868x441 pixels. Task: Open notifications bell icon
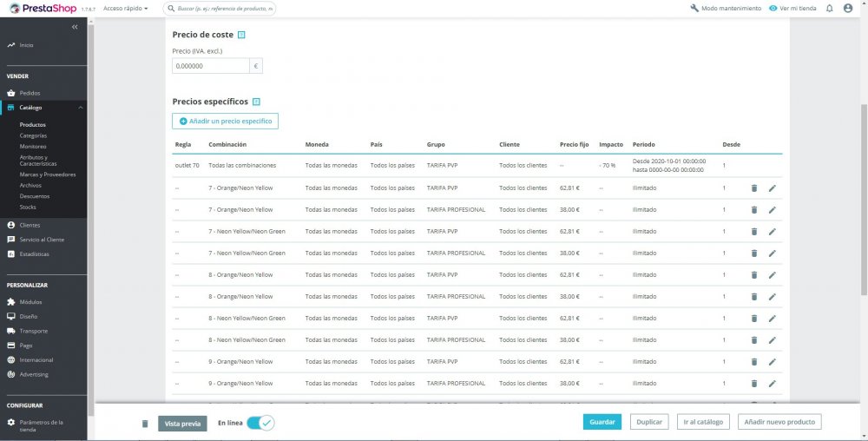click(829, 9)
